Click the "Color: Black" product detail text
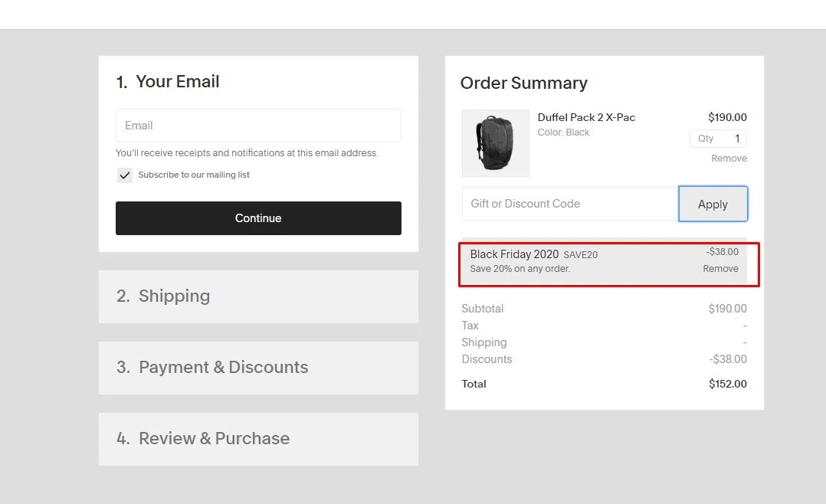The image size is (826, 504). [x=563, y=133]
